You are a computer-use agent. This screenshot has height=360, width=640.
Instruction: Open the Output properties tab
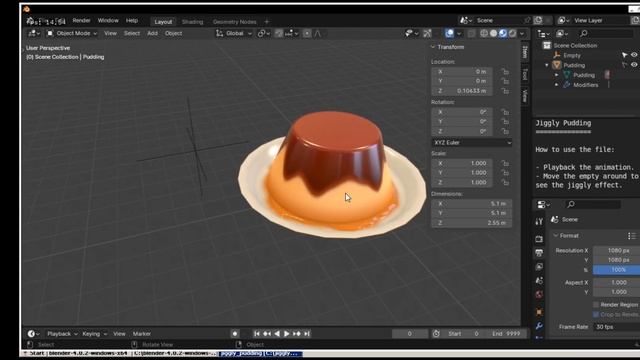point(539,253)
